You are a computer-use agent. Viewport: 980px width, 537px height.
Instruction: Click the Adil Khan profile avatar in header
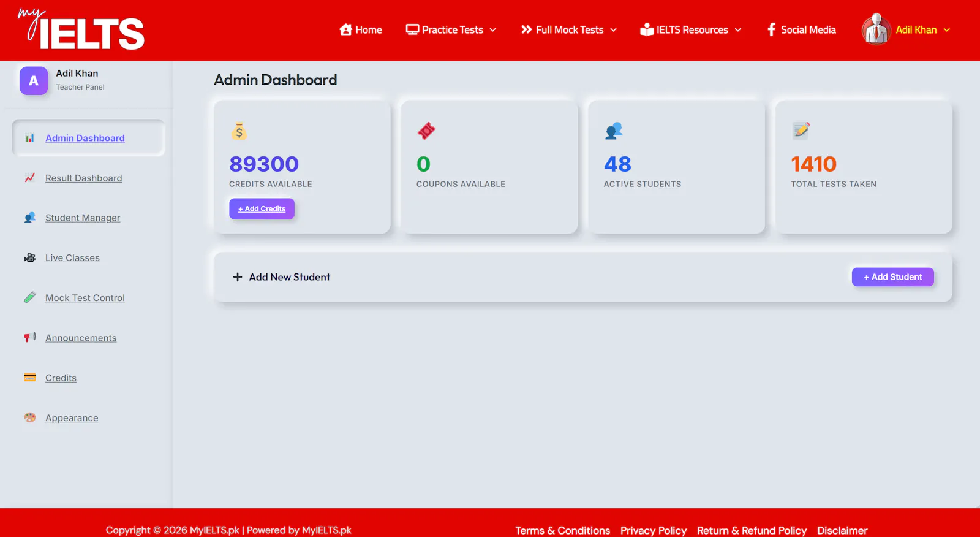[876, 29]
